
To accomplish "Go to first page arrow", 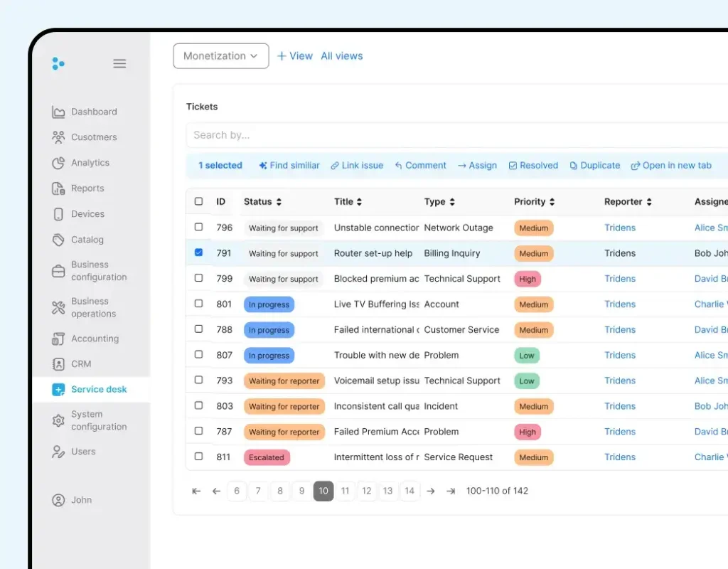I will (196, 491).
